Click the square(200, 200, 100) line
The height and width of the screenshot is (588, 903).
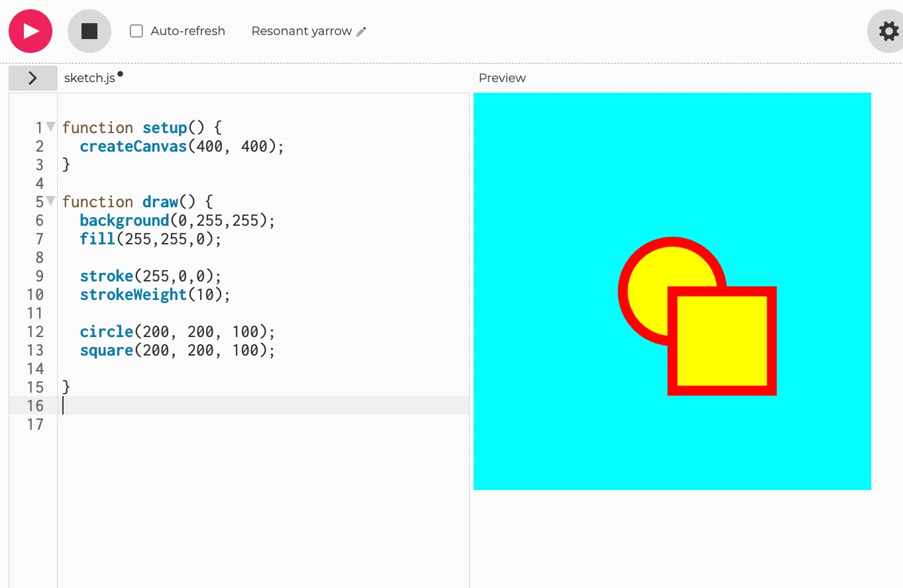click(x=177, y=350)
